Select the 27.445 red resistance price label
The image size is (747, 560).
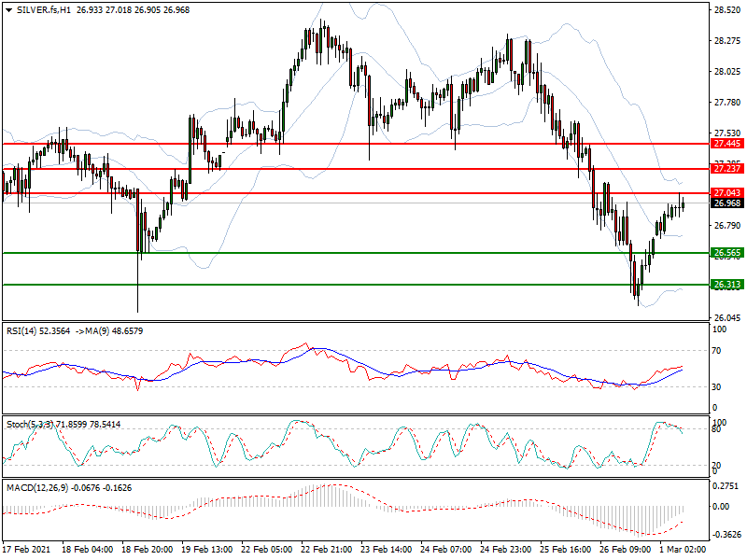[727, 144]
